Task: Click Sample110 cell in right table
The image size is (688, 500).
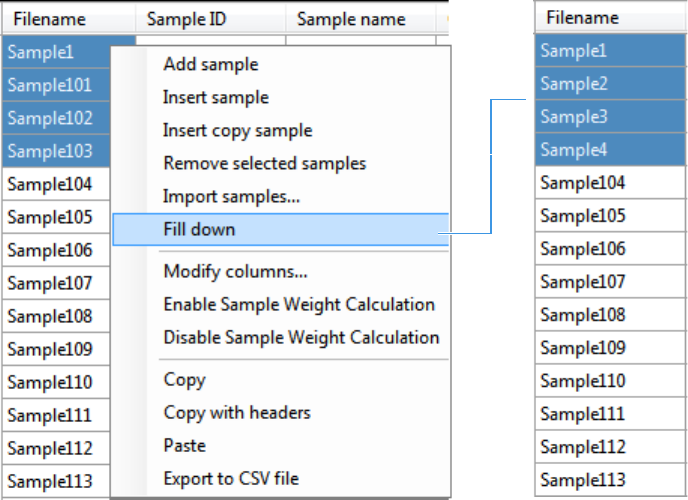Action: [x=582, y=381]
